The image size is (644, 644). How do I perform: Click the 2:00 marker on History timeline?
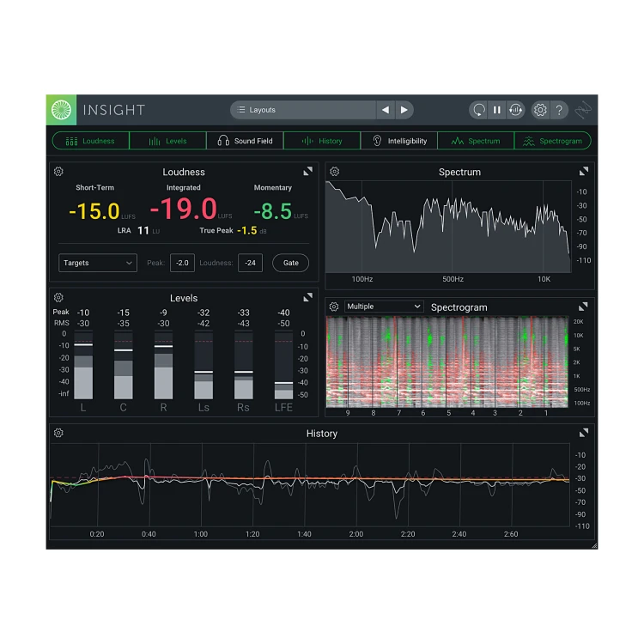[356, 534]
